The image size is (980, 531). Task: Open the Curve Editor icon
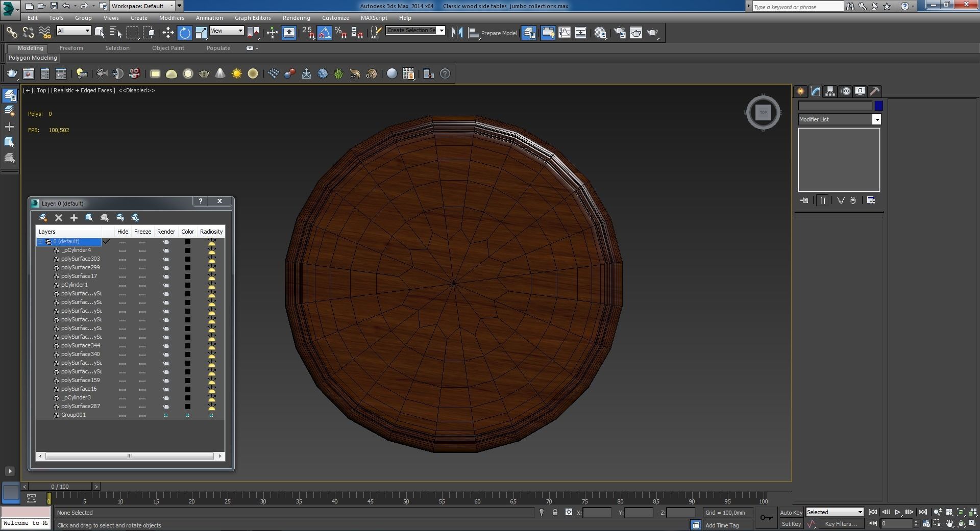click(565, 33)
